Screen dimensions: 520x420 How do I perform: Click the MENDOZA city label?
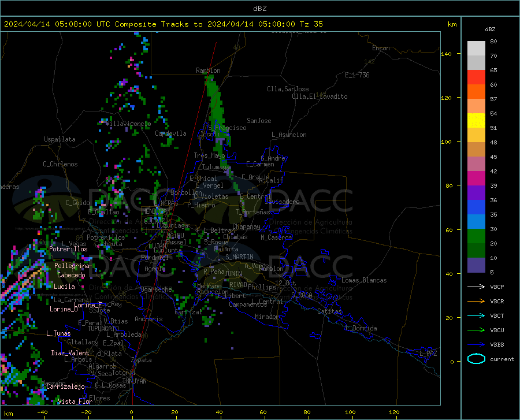154,211
